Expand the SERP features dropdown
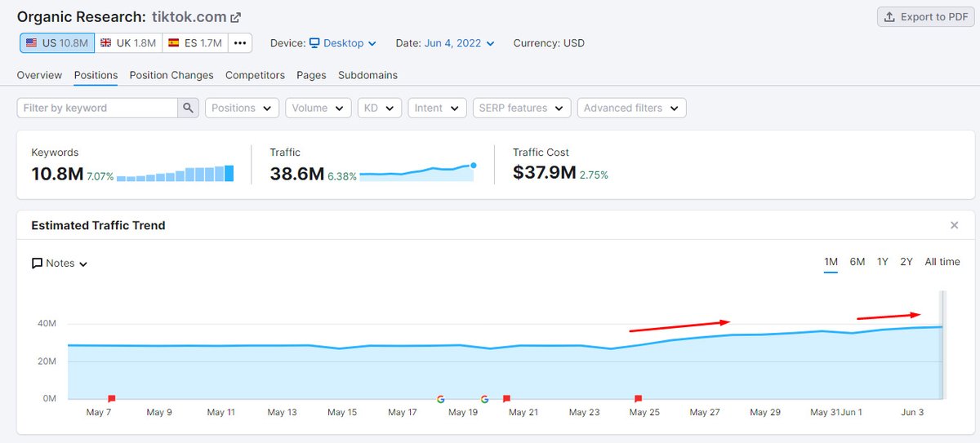The height and width of the screenshot is (443, 980). [x=522, y=108]
